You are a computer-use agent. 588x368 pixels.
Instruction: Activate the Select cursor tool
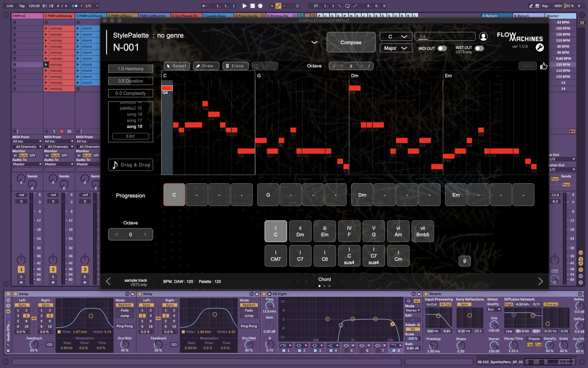click(177, 66)
